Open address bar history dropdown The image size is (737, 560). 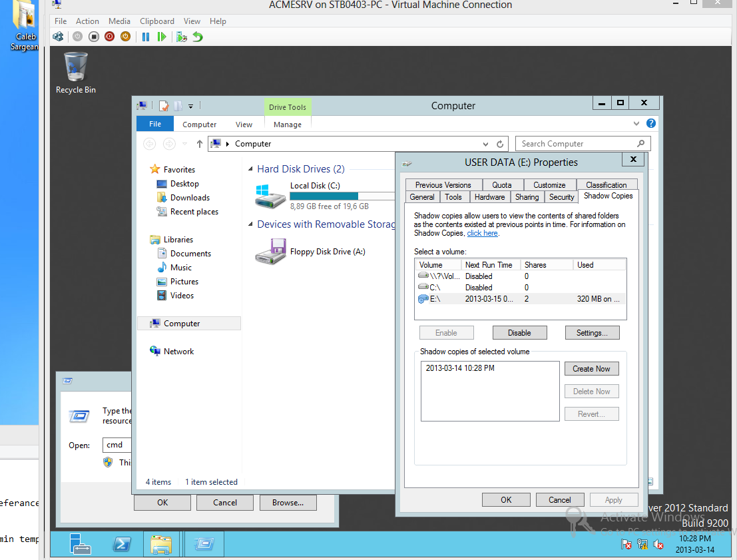[485, 144]
